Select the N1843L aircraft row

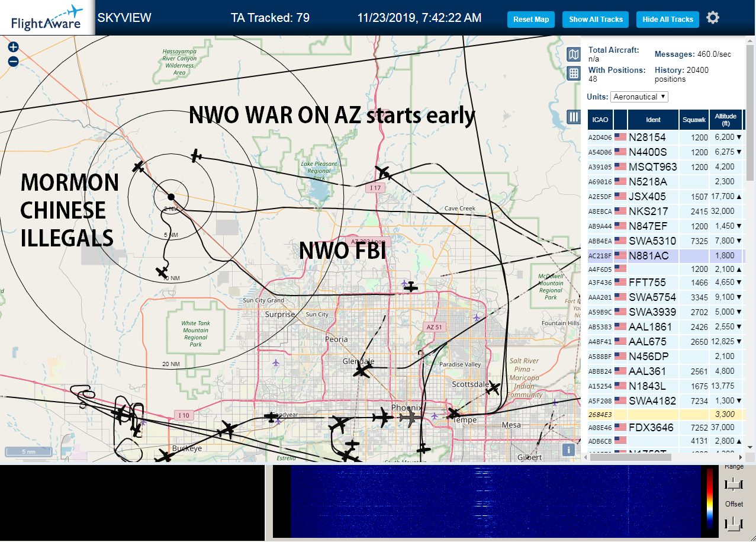coord(666,386)
